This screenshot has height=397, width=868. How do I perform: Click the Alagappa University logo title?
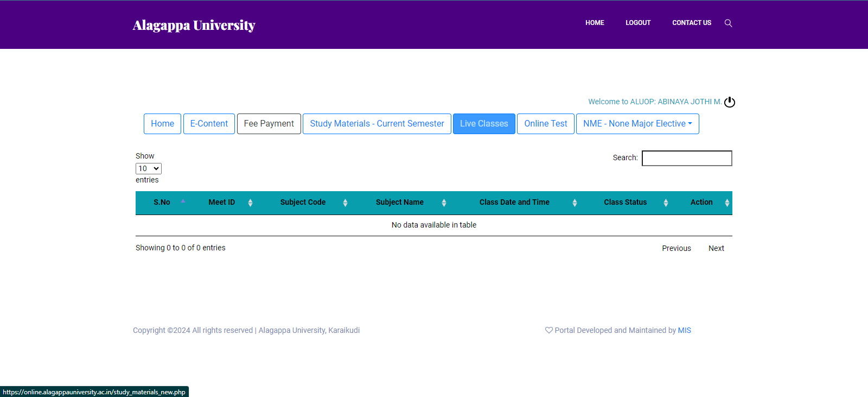point(194,25)
